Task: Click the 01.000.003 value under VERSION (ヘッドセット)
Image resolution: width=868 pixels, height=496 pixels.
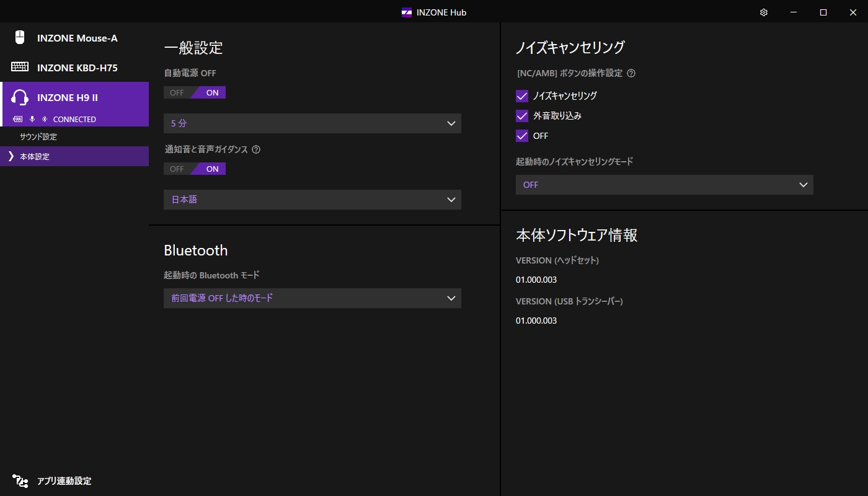Action: pos(536,280)
